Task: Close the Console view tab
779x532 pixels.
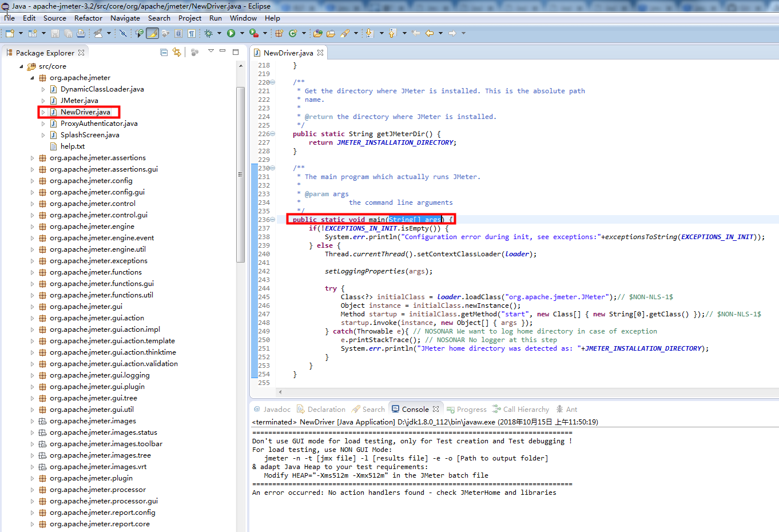Action: click(x=436, y=409)
